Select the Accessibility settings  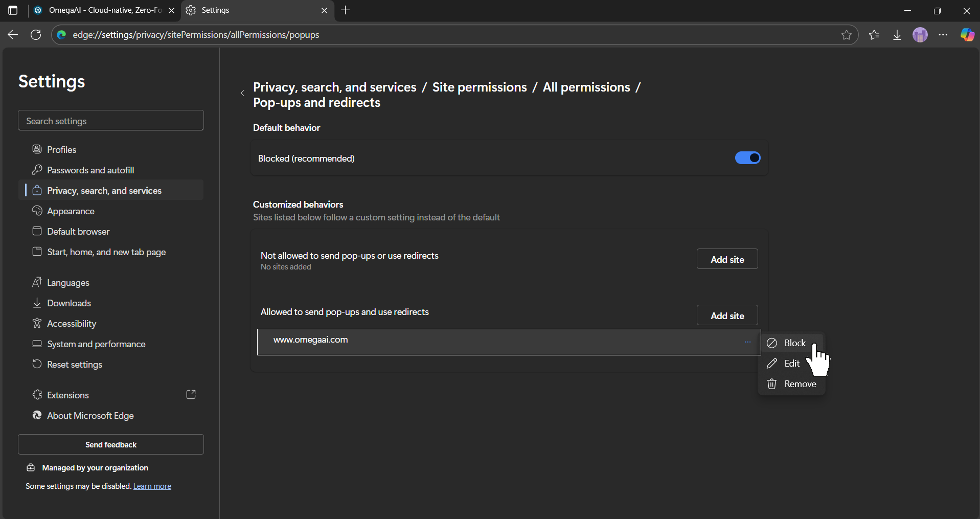(72, 323)
